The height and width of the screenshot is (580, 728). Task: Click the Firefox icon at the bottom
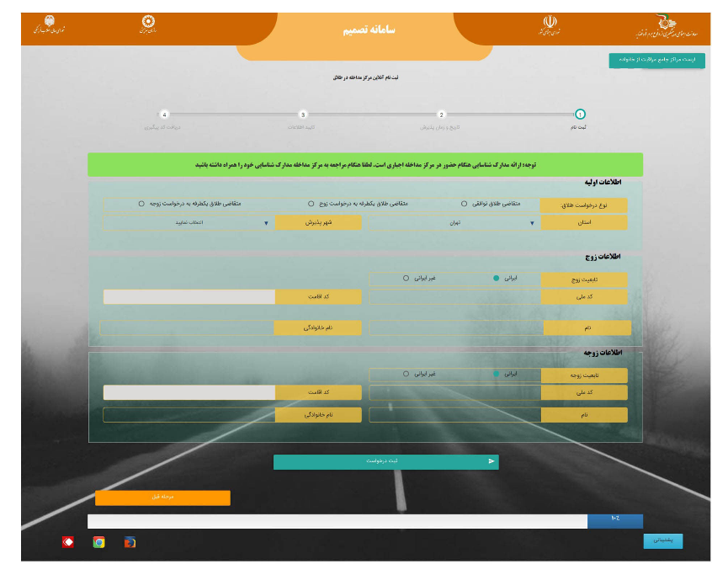130,542
